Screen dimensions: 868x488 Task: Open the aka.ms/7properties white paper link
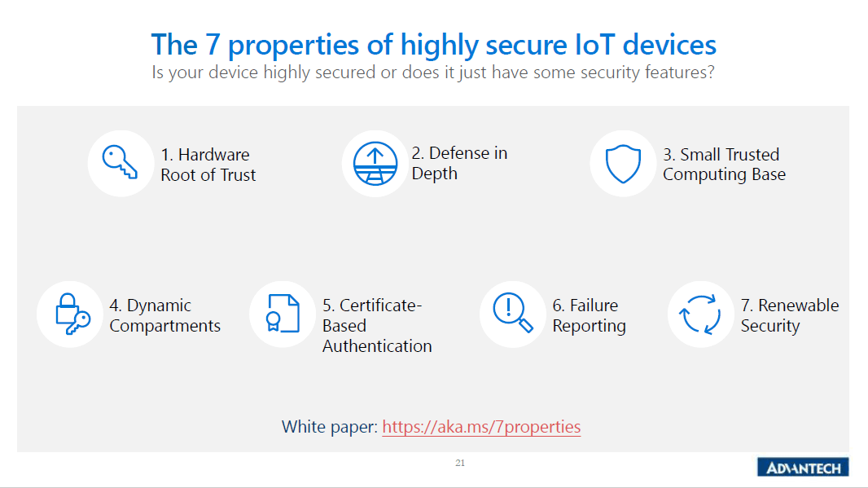tap(481, 427)
